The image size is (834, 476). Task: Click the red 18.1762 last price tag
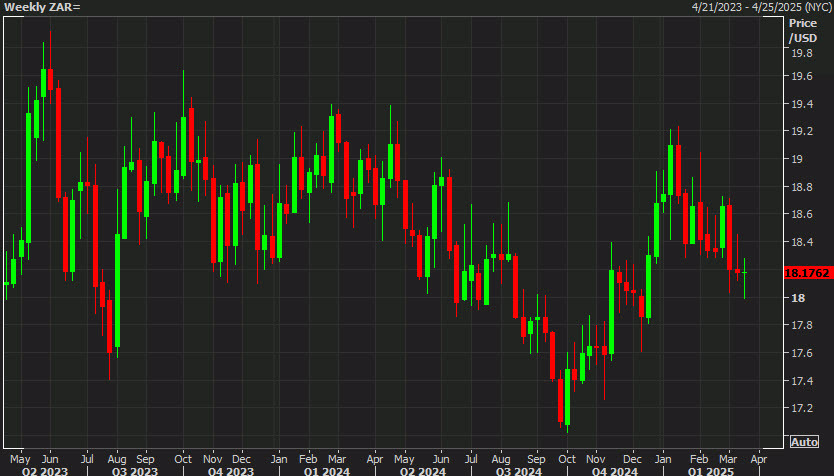[x=807, y=273]
